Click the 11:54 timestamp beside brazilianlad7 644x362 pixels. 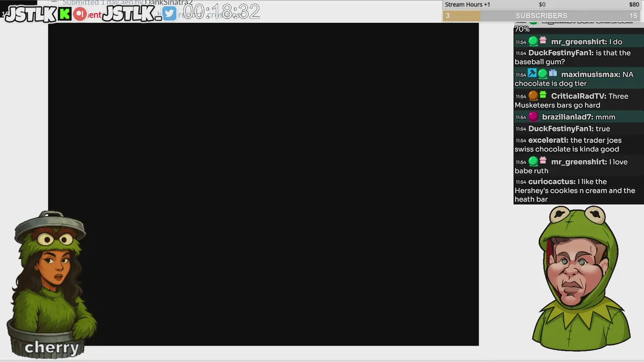(521, 118)
